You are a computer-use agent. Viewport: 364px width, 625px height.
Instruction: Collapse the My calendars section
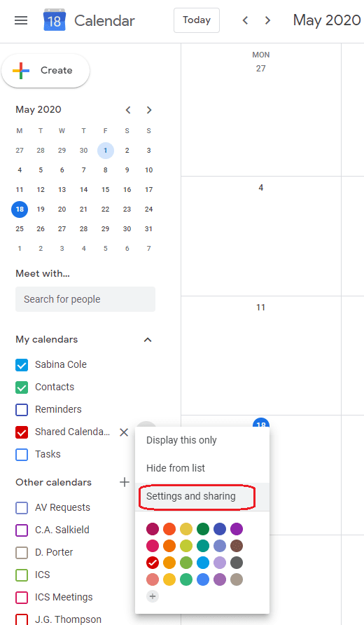pos(148,340)
